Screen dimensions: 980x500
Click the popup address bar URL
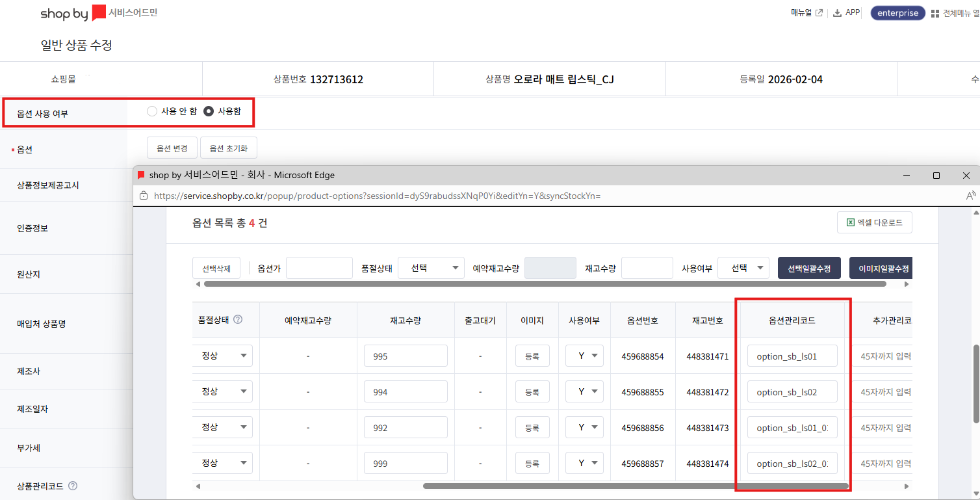pos(377,196)
